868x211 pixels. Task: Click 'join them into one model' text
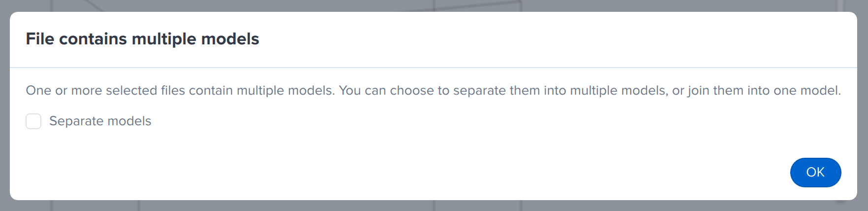(763, 91)
